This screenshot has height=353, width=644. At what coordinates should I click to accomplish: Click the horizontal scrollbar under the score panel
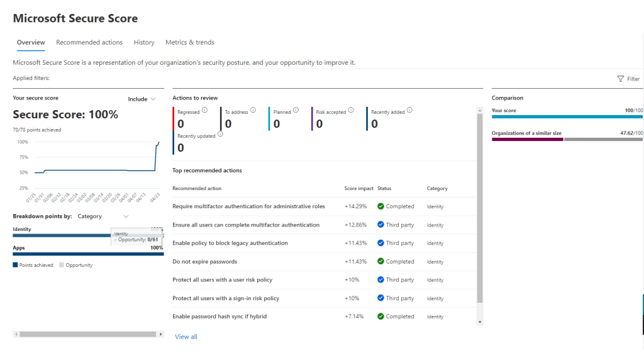[88, 334]
